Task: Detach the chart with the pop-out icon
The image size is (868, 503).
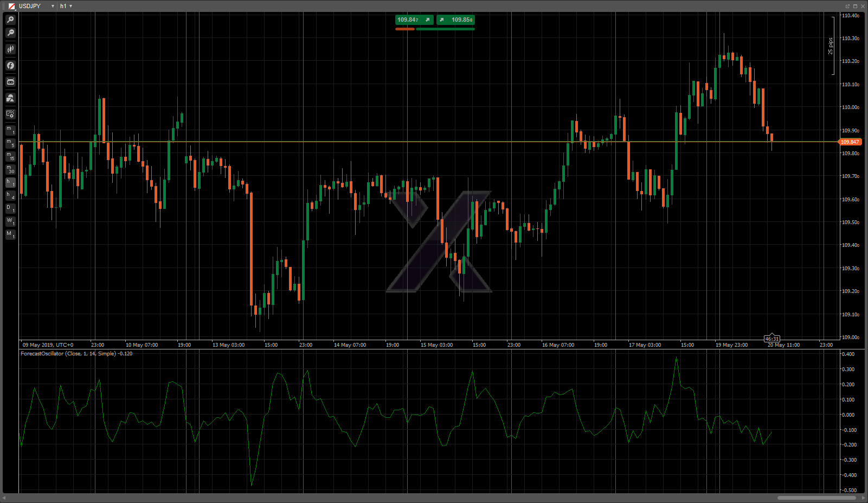Action: pyautogui.click(x=847, y=6)
